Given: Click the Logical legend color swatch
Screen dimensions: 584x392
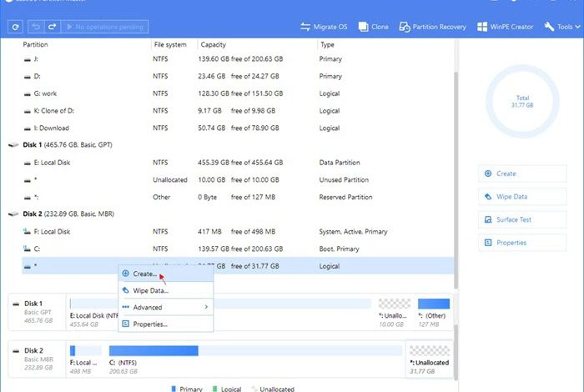Looking at the screenshot, I should click(x=214, y=389).
